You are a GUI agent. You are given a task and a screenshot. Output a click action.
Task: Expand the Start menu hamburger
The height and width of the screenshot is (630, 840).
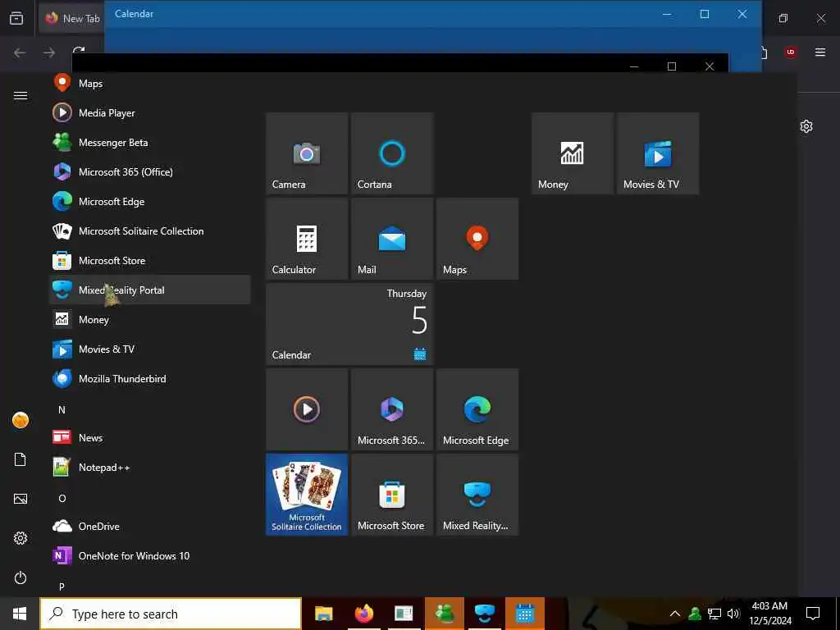tap(21, 96)
